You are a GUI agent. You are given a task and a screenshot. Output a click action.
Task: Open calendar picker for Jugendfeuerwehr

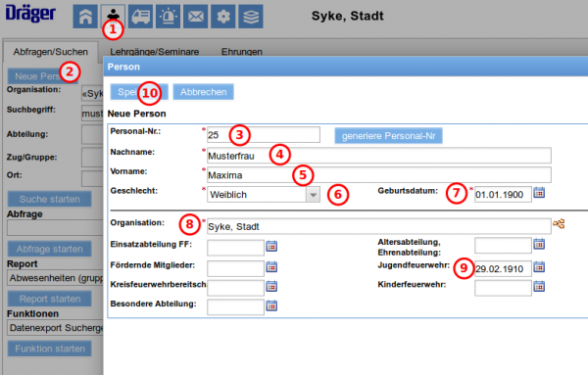(539, 267)
